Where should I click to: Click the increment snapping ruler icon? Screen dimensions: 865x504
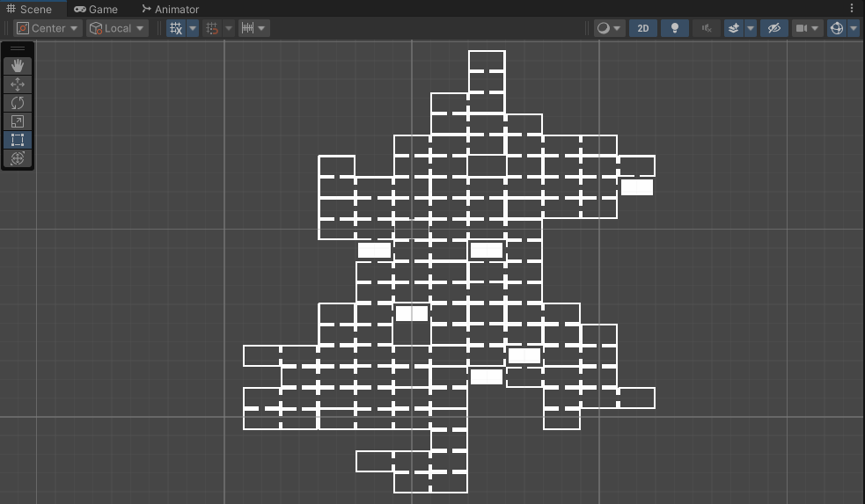click(x=247, y=28)
